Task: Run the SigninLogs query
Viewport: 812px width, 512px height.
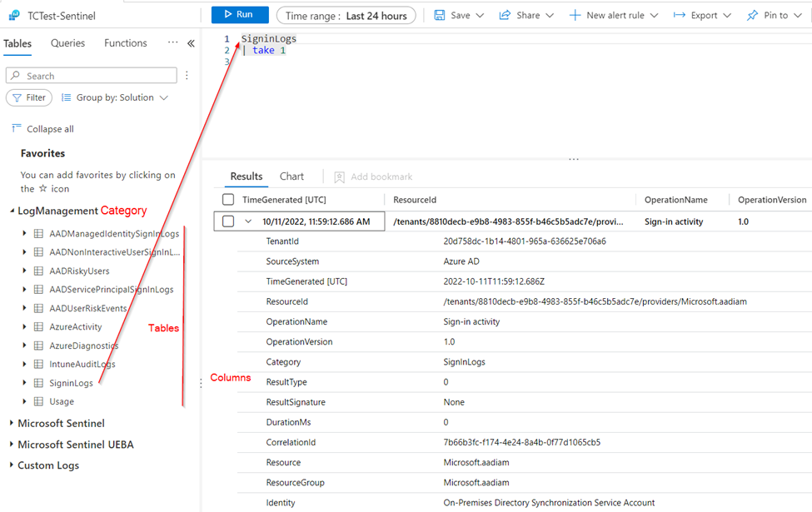Action: (x=240, y=14)
